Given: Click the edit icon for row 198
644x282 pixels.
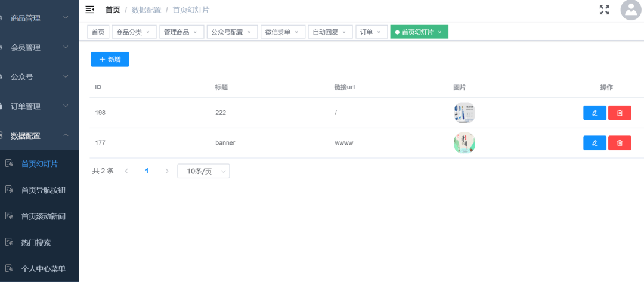Looking at the screenshot, I should point(595,113).
